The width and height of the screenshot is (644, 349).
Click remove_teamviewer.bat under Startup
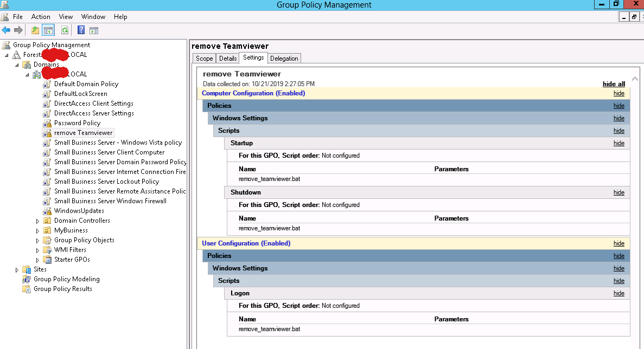(x=270, y=179)
